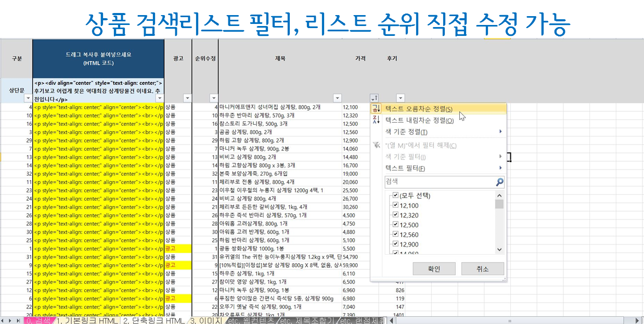This screenshot has height=324, width=644.
Task: Click the 색 기준 필터 entry
Action: click(439, 157)
